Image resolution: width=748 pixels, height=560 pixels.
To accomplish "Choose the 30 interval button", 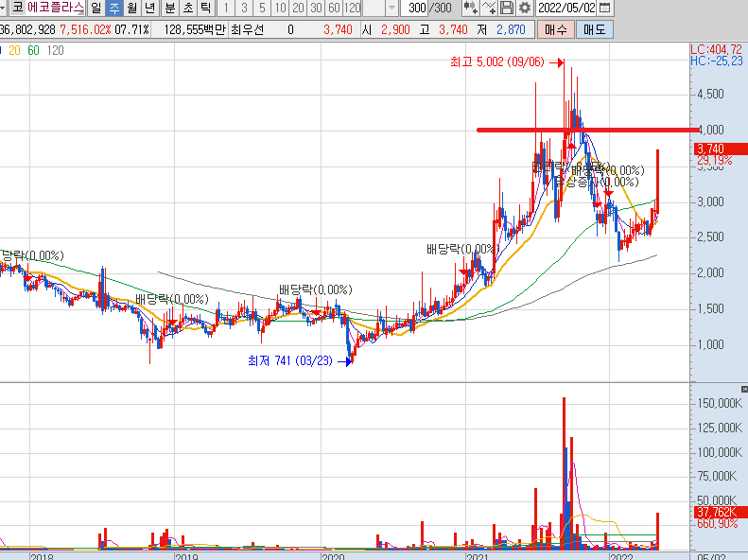I will (x=316, y=8).
